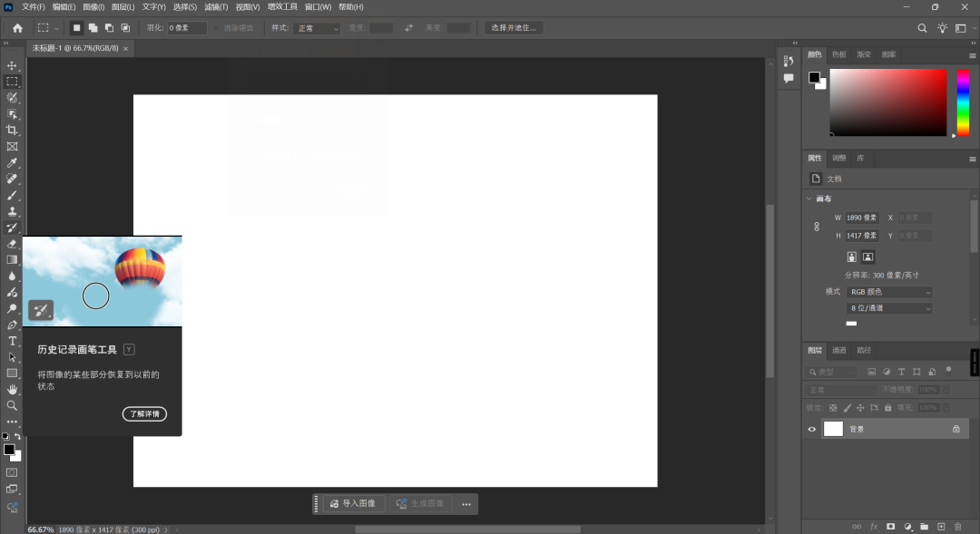Select the Type tool
Image resolution: width=980 pixels, height=534 pixels.
(x=12, y=341)
